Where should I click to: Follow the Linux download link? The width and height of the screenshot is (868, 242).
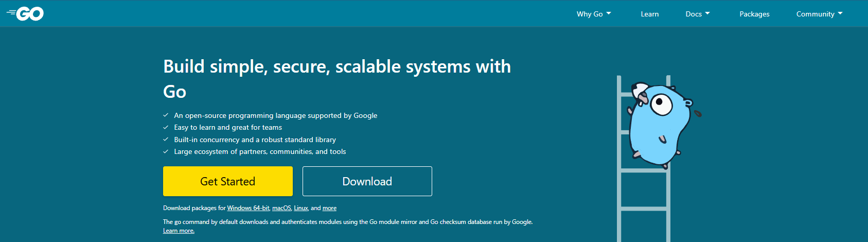pyautogui.click(x=301, y=208)
